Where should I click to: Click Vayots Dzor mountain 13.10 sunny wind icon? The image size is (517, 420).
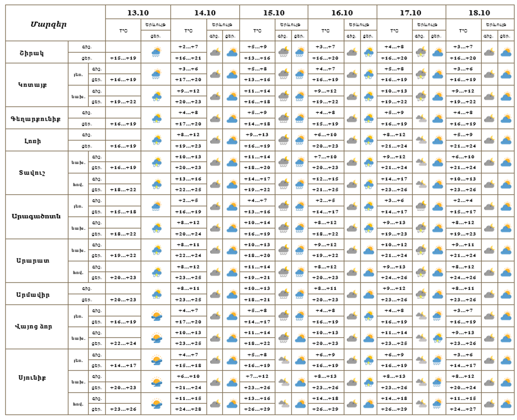click(x=156, y=316)
